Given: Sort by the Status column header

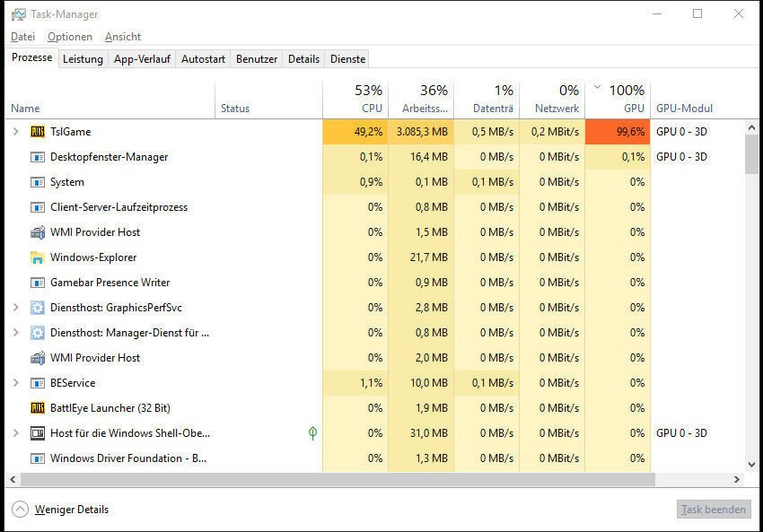Looking at the screenshot, I should [268, 100].
